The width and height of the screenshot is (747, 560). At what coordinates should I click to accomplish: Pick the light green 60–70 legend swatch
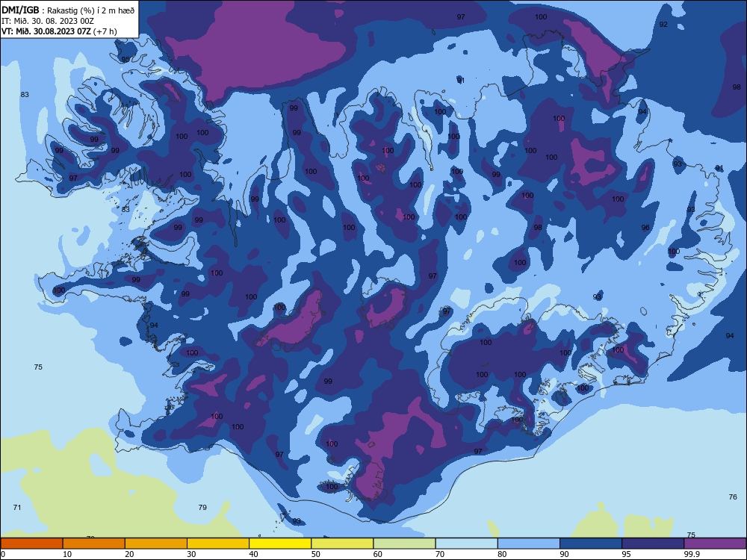pyautogui.click(x=404, y=544)
